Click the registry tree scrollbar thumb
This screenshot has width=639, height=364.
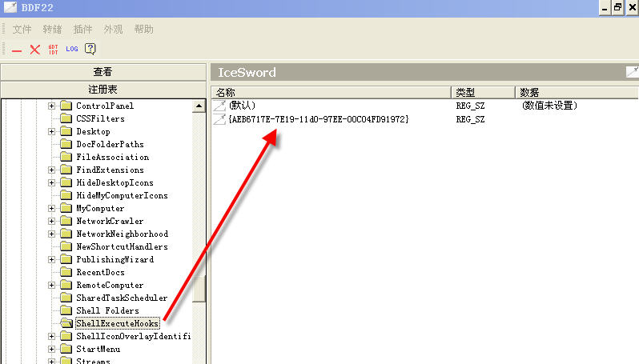pos(199,289)
